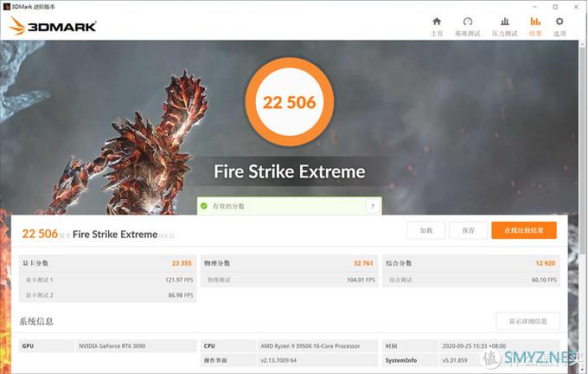
Task: Click combined test value 60.10 FPS
Action: pos(544,280)
